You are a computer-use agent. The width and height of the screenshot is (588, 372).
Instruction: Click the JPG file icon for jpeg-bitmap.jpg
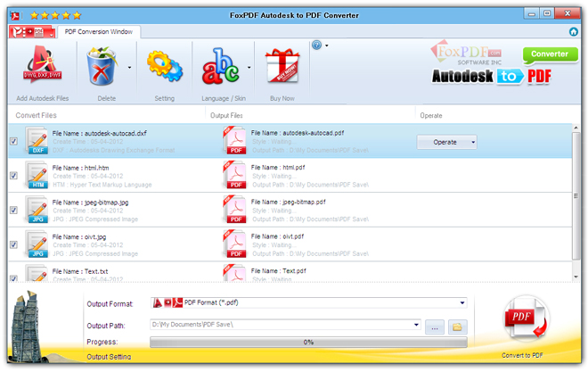point(37,210)
